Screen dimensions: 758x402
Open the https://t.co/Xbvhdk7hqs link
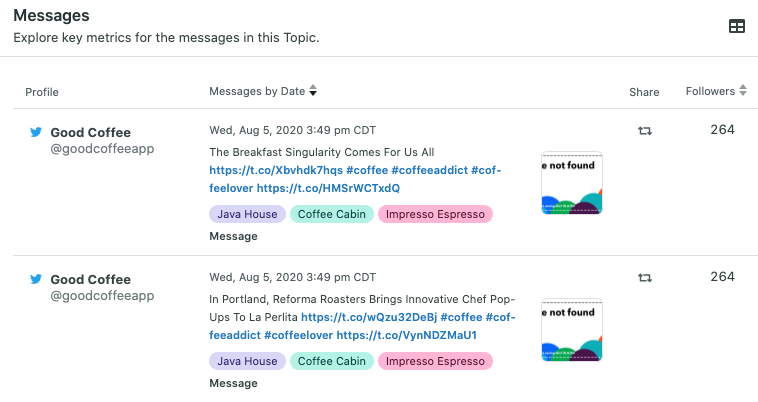coord(276,170)
